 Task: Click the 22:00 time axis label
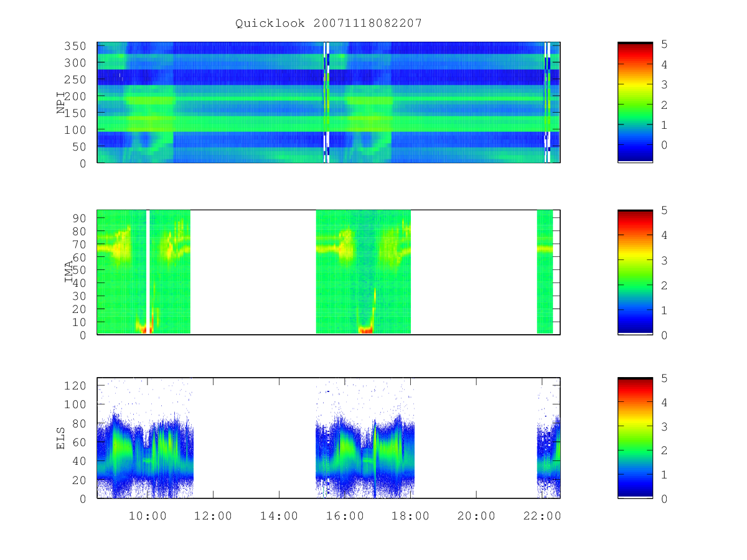pyautogui.click(x=542, y=515)
